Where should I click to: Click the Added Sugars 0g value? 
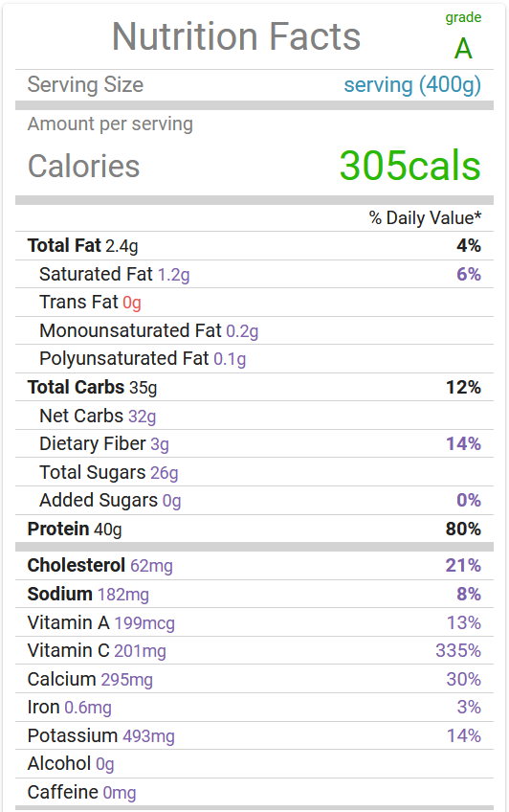[171, 501]
